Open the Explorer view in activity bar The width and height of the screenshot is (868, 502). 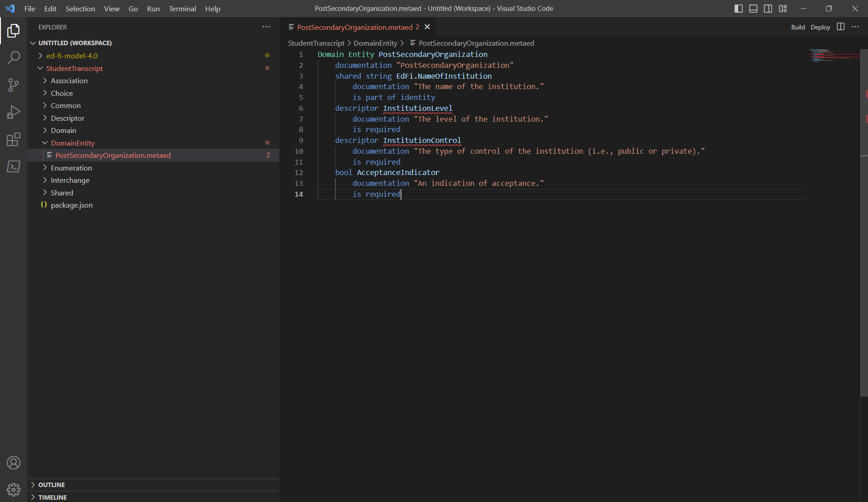(x=14, y=31)
